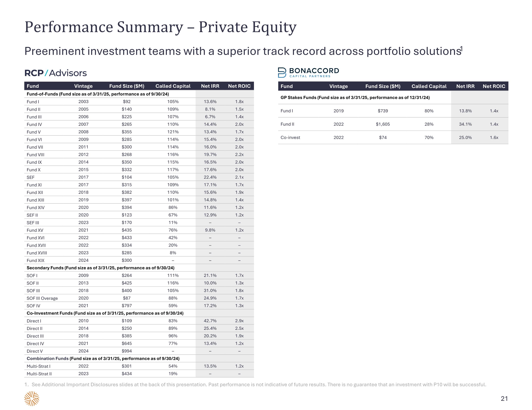
Task: Click the page number 21
Action: coord(504,398)
